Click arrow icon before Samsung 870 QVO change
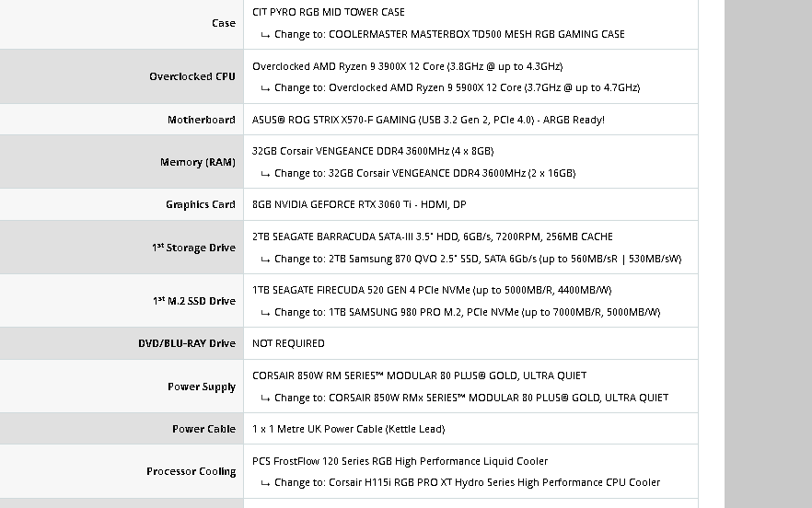 pos(265,260)
